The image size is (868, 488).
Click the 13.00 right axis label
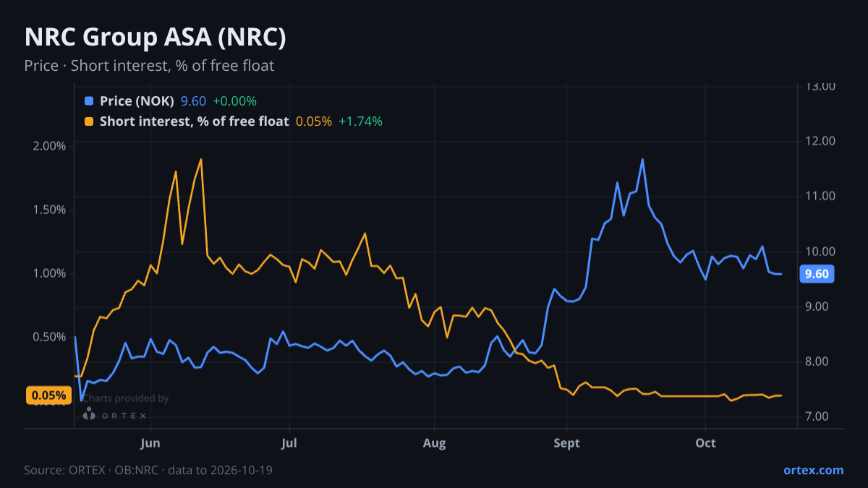(x=820, y=86)
